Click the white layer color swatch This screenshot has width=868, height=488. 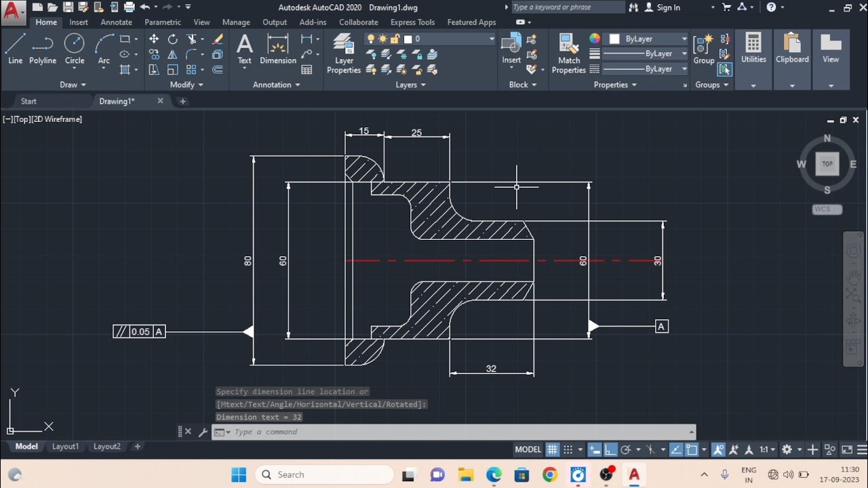tap(408, 39)
